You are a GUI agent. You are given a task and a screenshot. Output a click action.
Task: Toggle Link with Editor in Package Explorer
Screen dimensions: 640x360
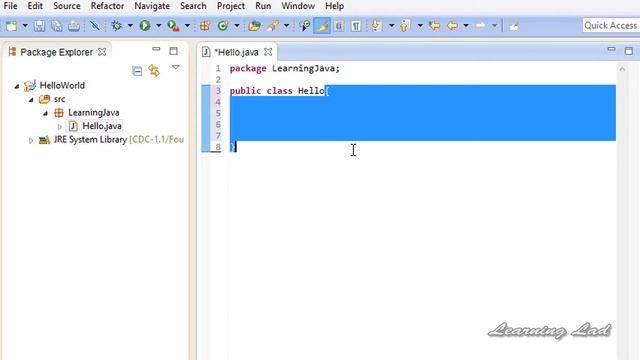click(154, 71)
